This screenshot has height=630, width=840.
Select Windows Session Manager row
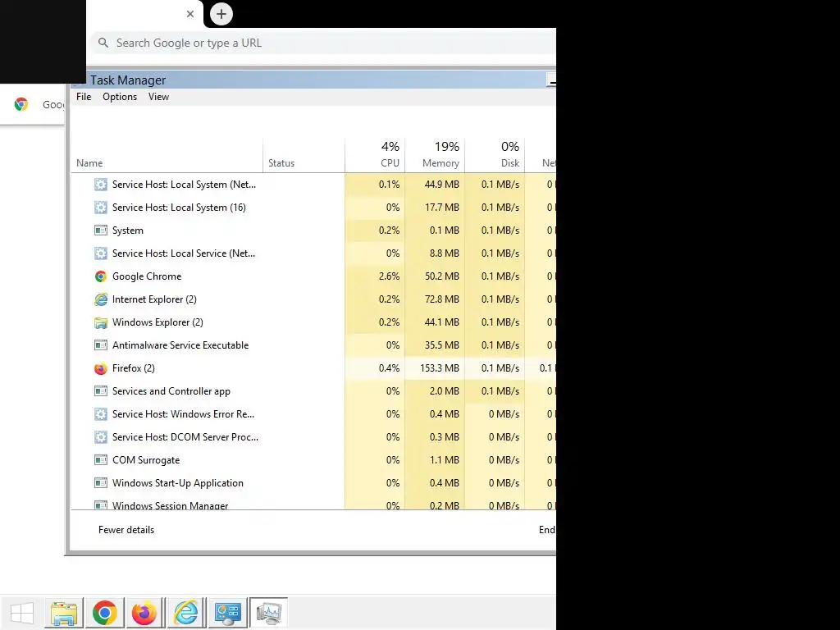313,504
